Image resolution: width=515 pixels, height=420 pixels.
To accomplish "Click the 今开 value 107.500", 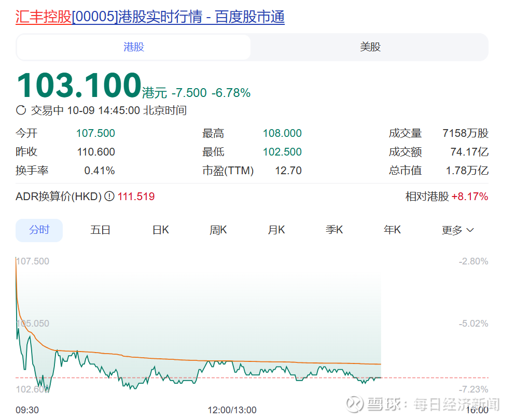I will (95, 133).
